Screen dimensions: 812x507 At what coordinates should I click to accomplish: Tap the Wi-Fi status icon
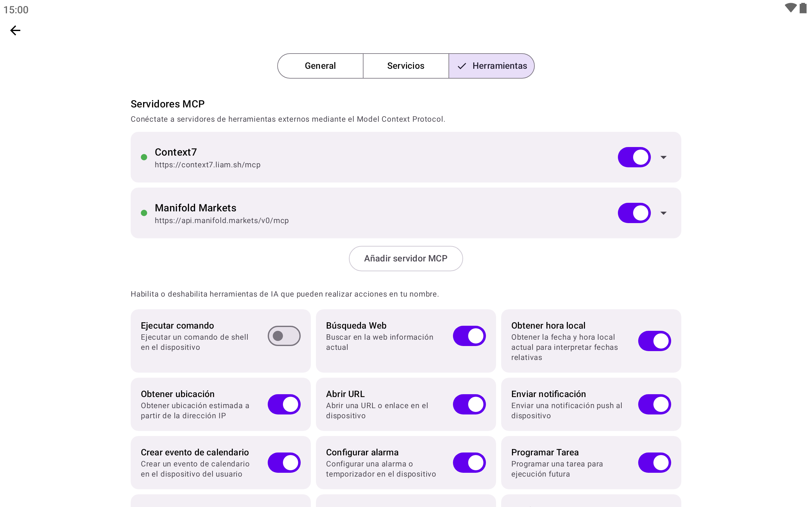[790, 8]
